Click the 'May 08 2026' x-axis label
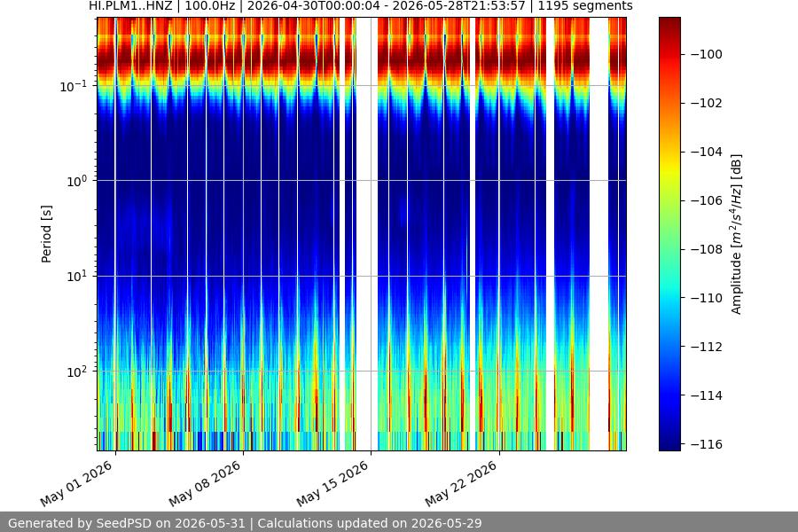 (x=205, y=483)
